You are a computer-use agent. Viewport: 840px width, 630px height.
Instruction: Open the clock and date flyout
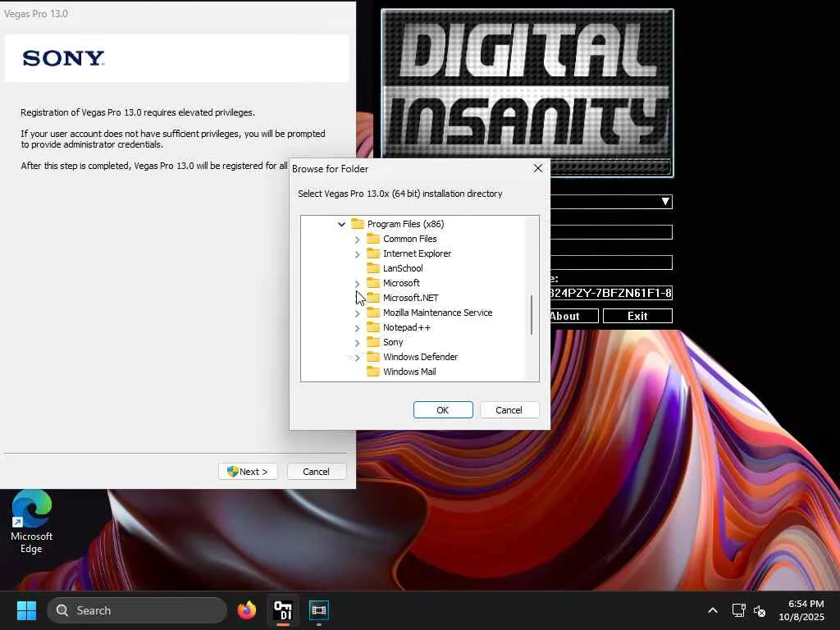pos(802,610)
